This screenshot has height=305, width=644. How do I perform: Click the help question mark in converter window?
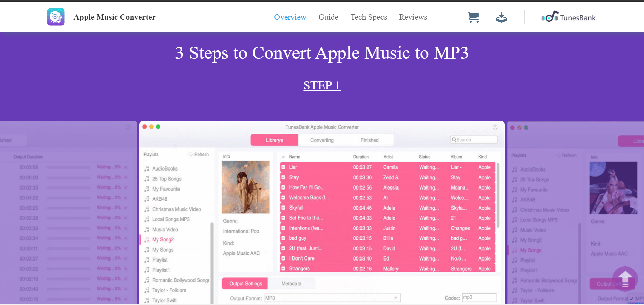pos(495,127)
